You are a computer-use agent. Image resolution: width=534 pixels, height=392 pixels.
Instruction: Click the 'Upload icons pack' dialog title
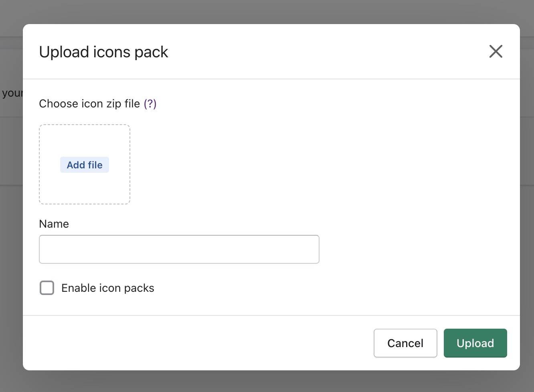click(x=103, y=52)
